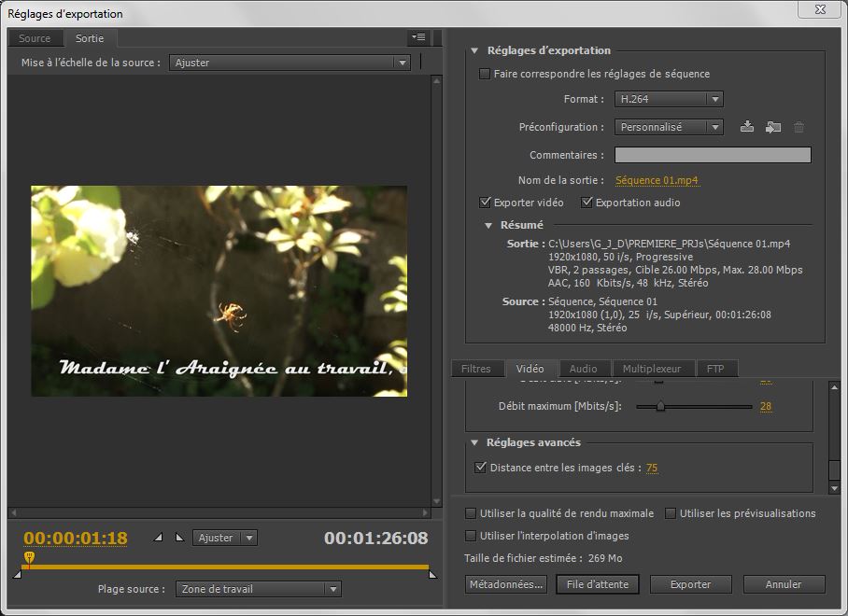Screen dimensions: 848x616
Task: Open the preview panel flyout menu icon
Action: pyautogui.click(x=418, y=37)
